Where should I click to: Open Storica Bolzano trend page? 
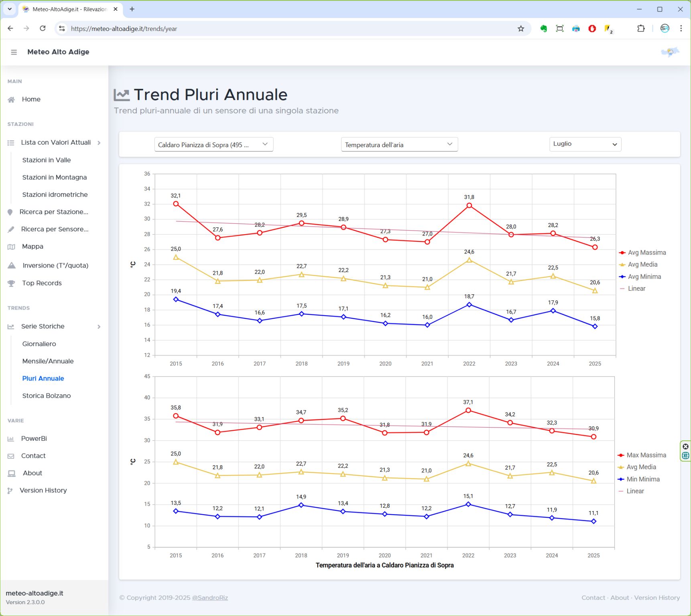tap(47, 395)
